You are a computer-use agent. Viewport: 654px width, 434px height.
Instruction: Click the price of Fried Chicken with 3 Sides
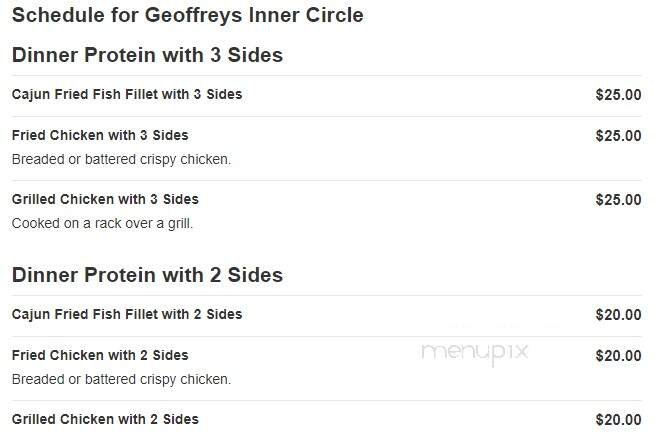coord(618,136)
